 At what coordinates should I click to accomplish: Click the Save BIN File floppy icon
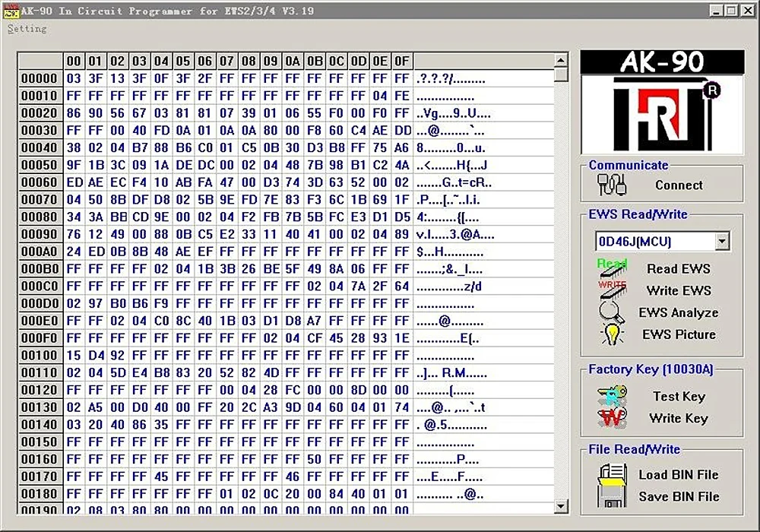pos(612,496)
